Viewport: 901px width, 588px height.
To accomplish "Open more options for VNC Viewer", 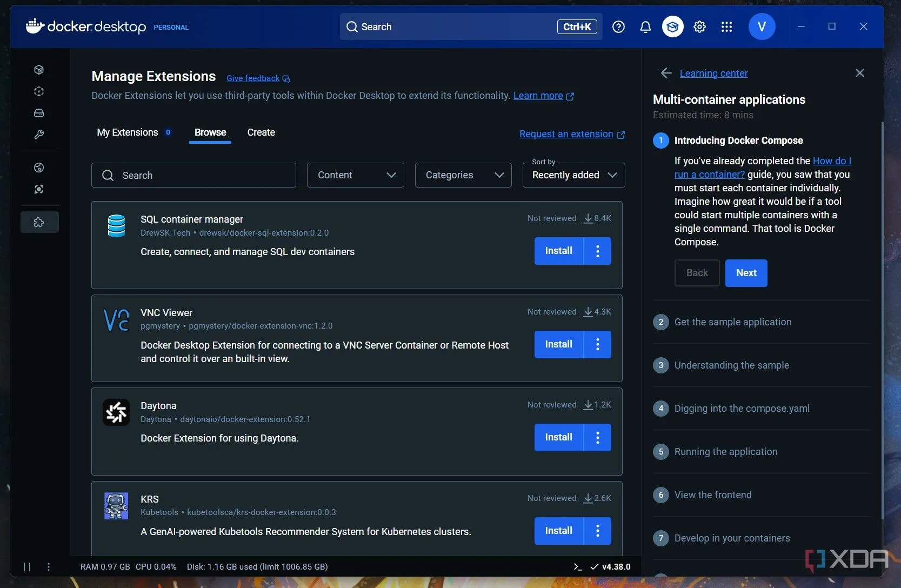I will click(x=597, y=344).
